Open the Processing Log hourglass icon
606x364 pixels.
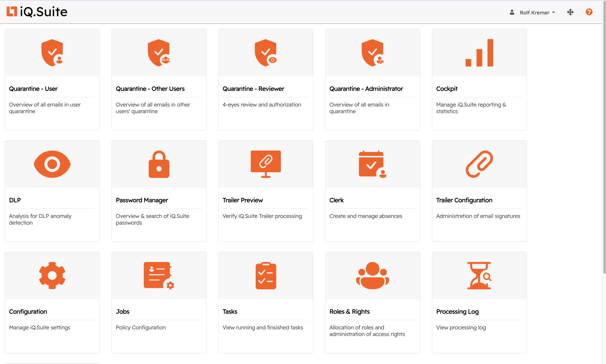click(x=479, y=275)
